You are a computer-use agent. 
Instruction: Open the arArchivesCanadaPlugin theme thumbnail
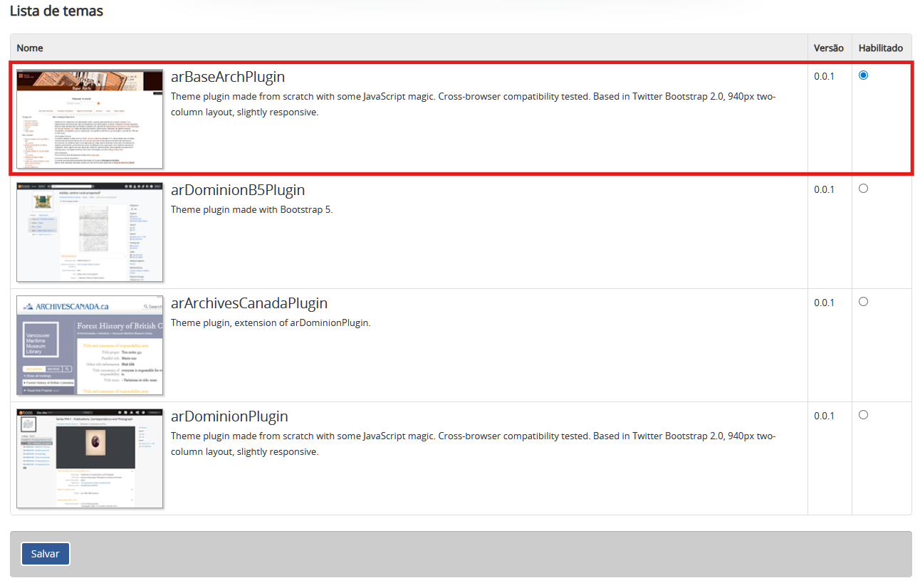90,345
